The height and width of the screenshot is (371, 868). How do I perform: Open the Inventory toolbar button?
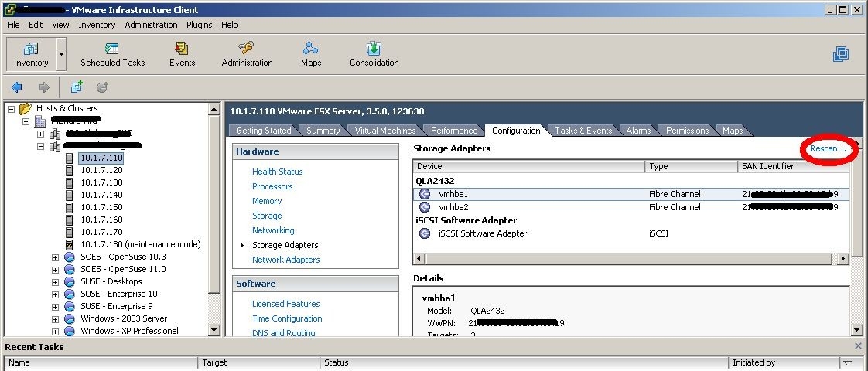31,54
